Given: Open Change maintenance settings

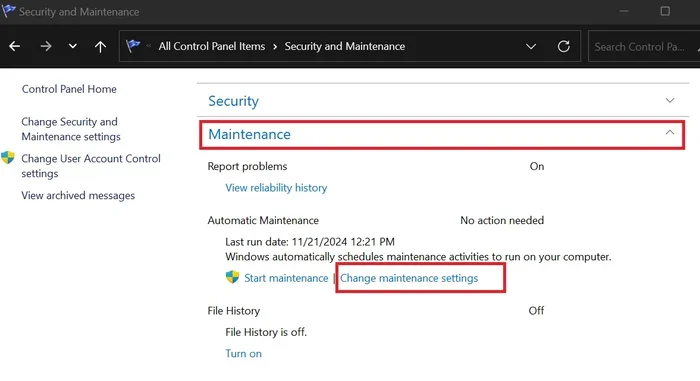Looking at the screenshot, I should [x=409, y=278].
